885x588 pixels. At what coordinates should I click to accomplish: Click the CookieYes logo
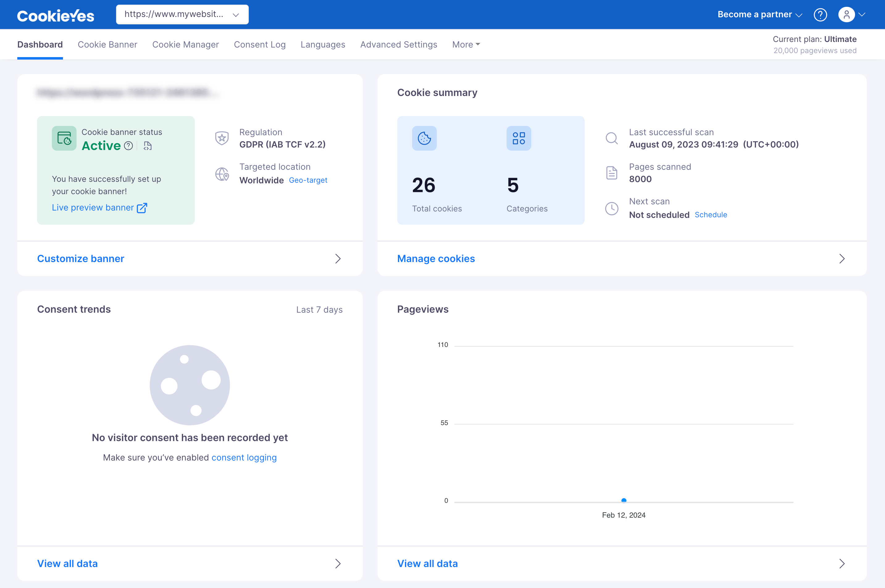tap(56, 15)
